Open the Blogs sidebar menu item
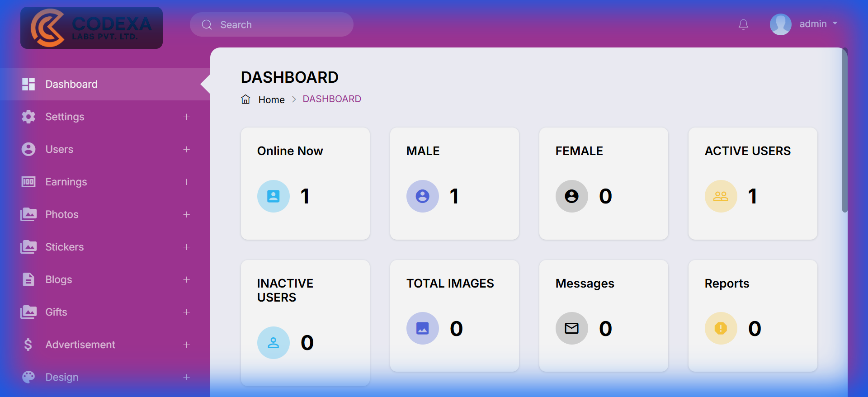 click(x=59, y=279)
